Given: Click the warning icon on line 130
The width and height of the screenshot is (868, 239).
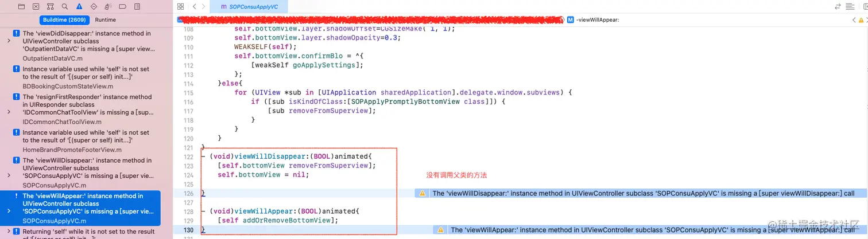Looking at the screenshot, I should [440, 229].
